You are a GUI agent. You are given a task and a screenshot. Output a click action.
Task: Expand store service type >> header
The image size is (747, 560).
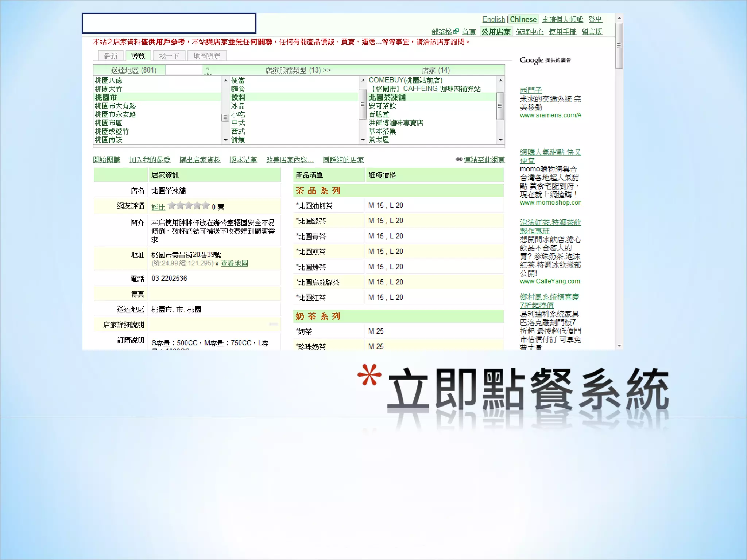pyautogui.click(x=327, y=70)
